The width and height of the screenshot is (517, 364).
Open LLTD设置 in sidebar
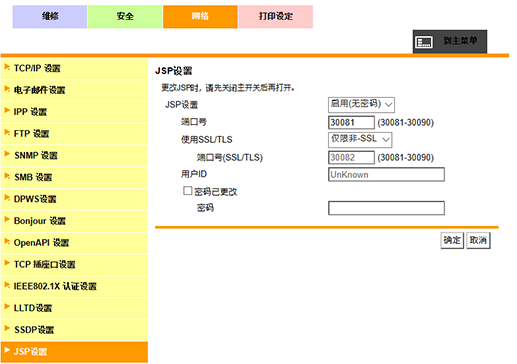click(74, 308)
